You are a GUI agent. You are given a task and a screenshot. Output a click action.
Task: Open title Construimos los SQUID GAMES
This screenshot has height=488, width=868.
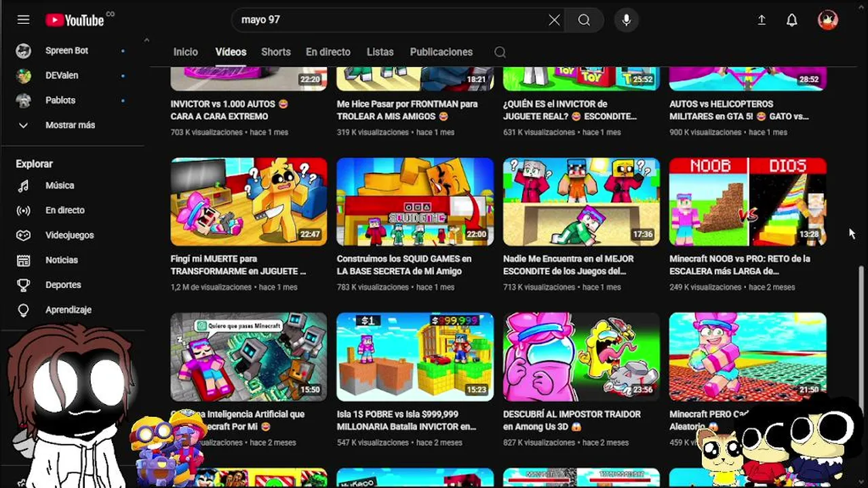pos(404,265)
